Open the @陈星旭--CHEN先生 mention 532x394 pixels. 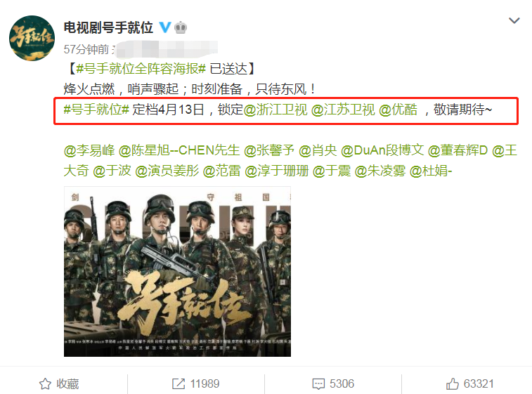click(179, 150)
